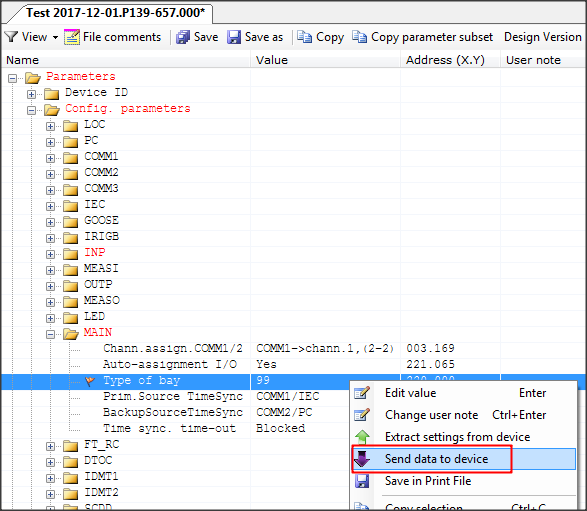Collapse the MAIN folder node
This screenshot has height=511, width=587.
[51, 334]
